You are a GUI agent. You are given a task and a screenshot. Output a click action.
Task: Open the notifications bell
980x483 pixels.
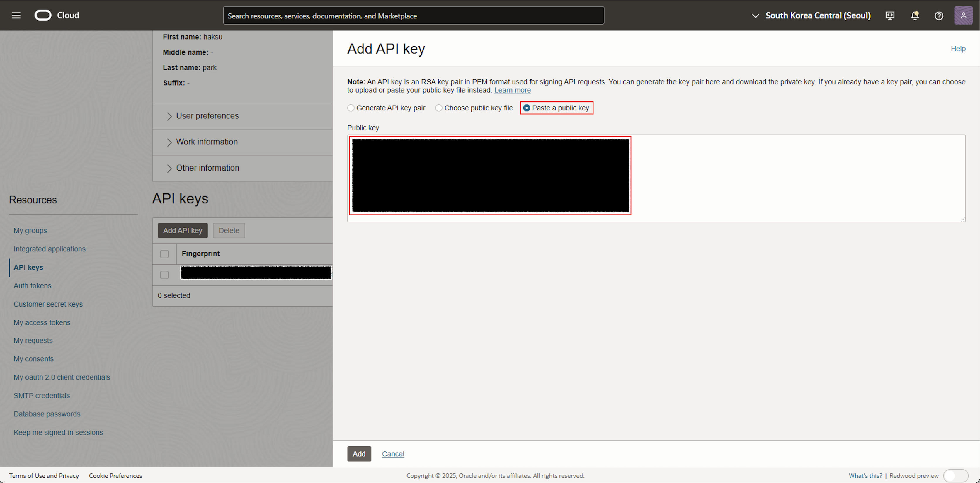coord(915,16)
